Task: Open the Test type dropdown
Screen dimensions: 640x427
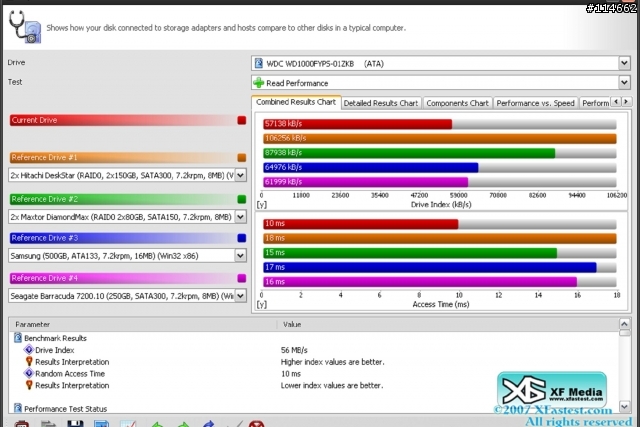Action: [624, 83]
